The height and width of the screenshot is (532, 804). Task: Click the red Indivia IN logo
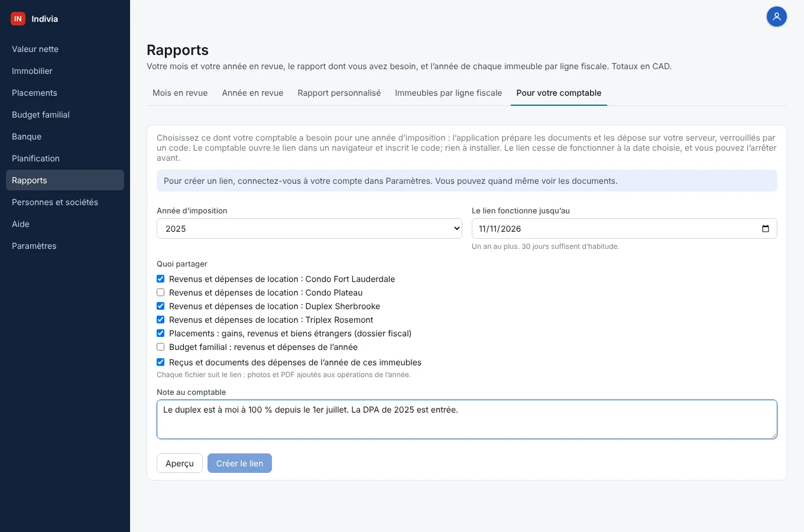coord(18,19)
